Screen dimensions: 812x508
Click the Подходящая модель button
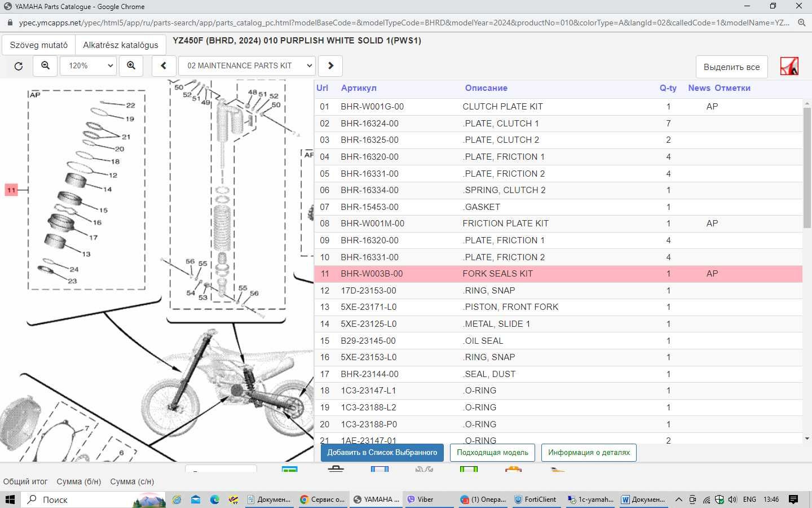point(492,453)
